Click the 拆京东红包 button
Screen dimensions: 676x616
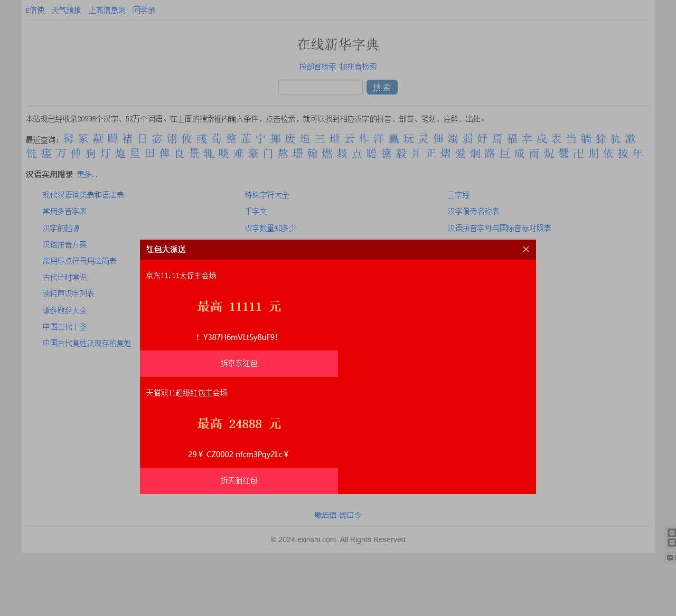point(238,363)
